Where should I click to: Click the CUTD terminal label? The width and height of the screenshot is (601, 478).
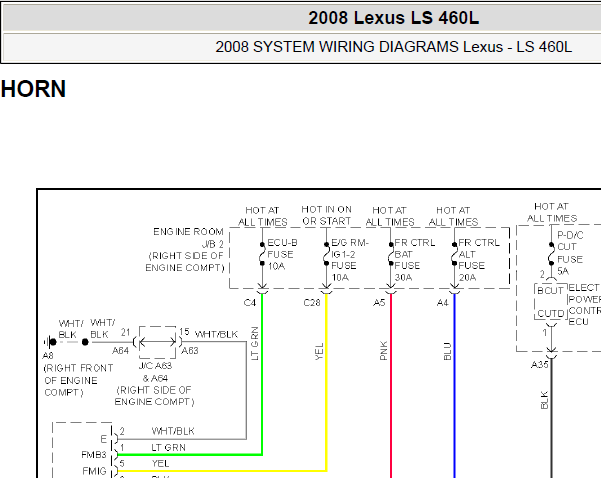click(550, 314)
